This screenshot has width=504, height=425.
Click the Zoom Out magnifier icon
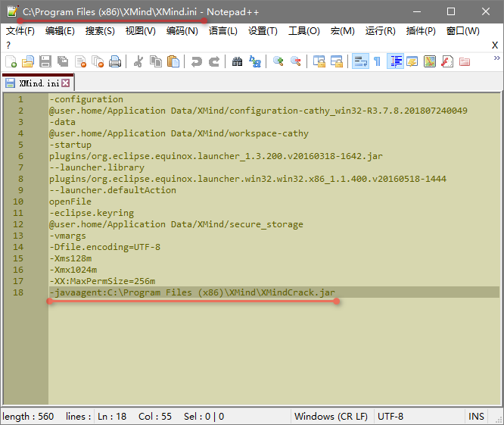tap(296, 61)
